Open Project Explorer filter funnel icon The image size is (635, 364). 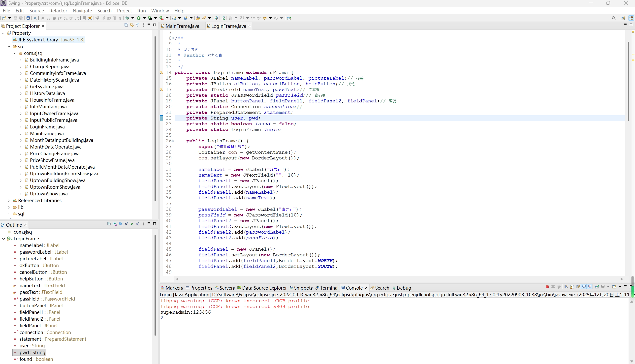(x=137, y=25)
